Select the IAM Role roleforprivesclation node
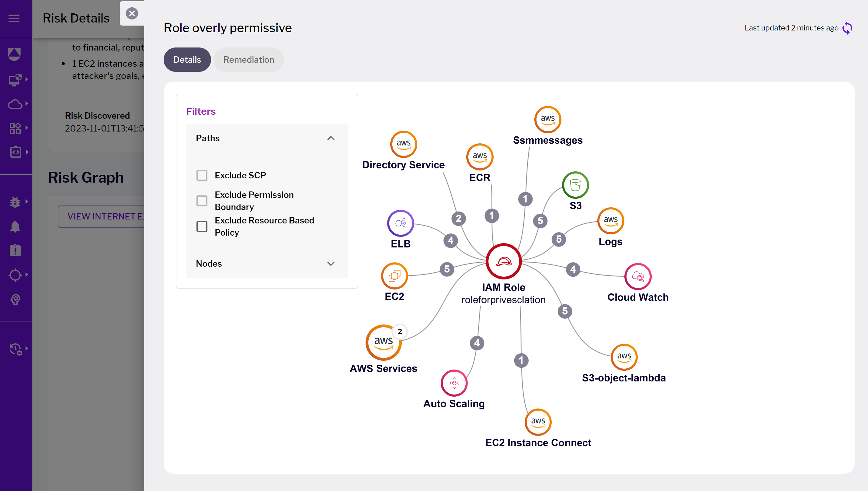 tap(503, 261)
